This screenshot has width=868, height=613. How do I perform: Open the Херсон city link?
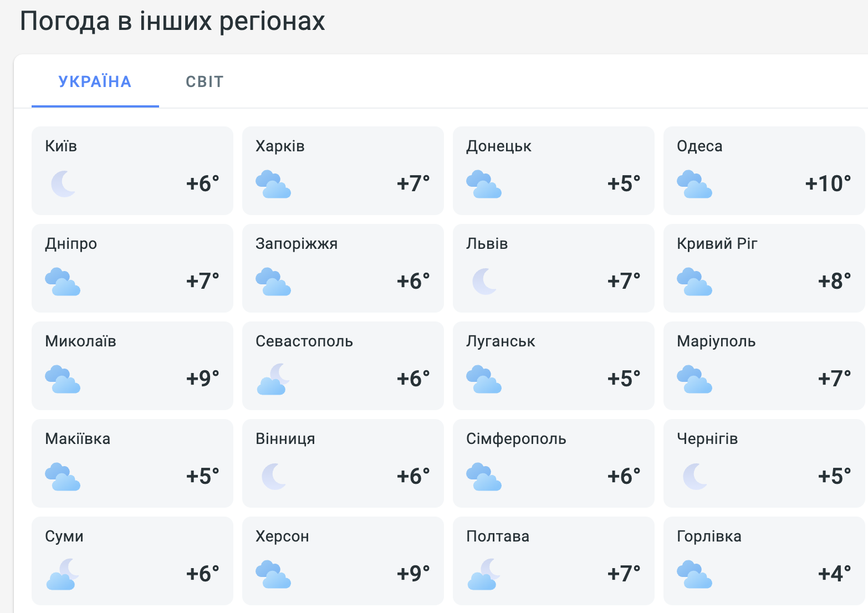pyautogui.click(x=282, y=537)
